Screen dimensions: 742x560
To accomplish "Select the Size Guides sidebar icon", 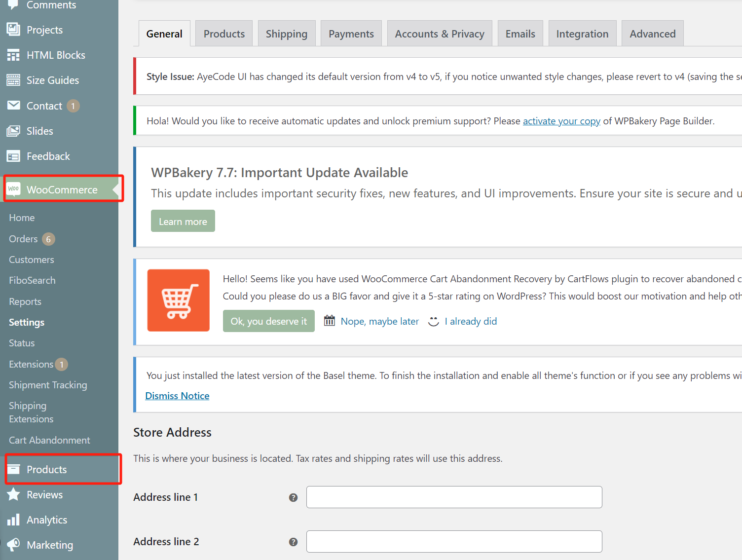I will point(13,80).
